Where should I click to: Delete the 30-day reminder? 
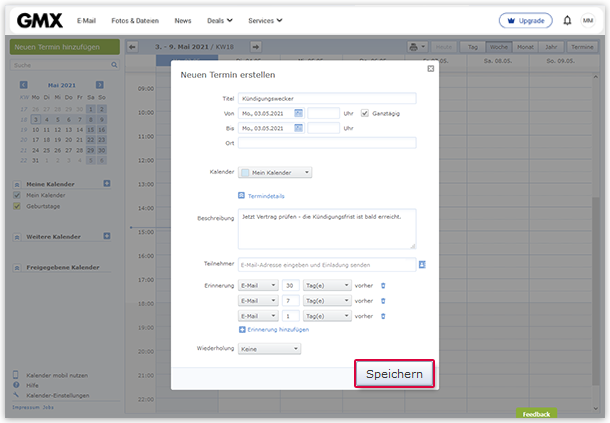coord(384,286)
